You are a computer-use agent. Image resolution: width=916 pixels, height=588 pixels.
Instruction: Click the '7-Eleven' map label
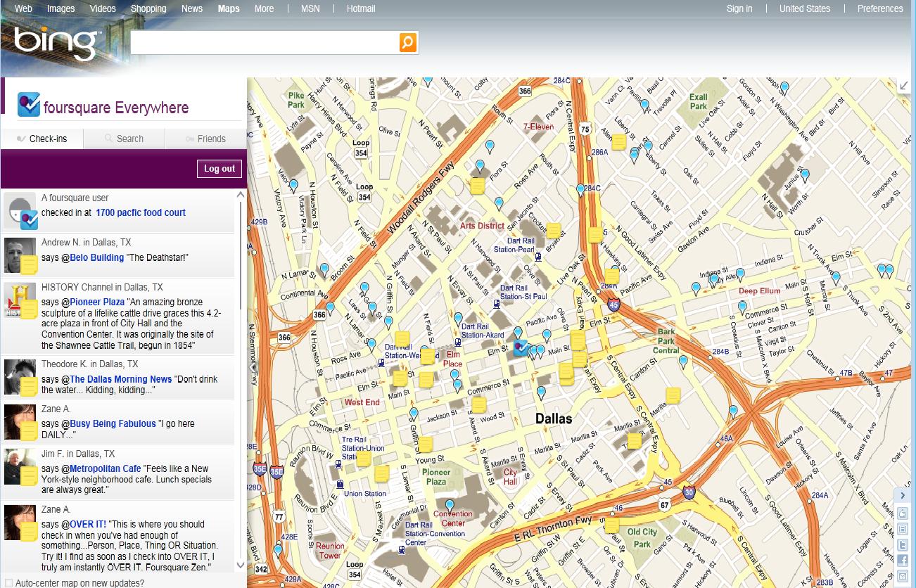(x=538, y=127)
